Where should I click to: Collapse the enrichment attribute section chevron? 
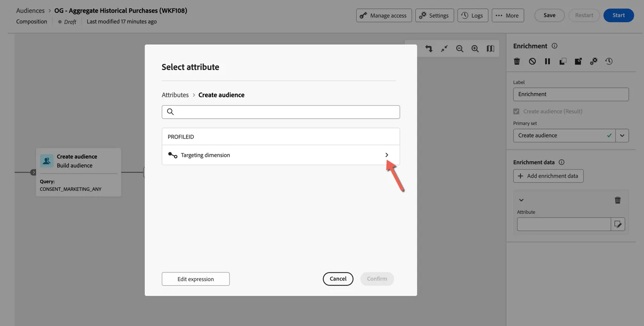[x=521, y=200]
